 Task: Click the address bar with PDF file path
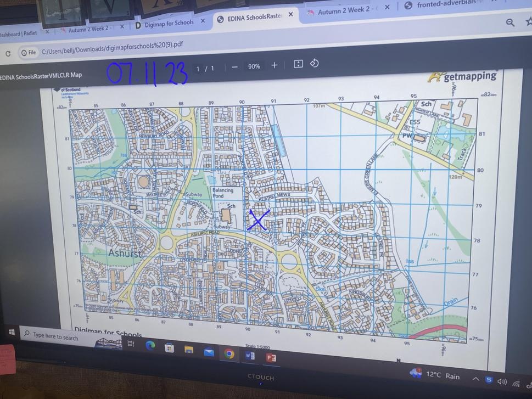(112, 48)
